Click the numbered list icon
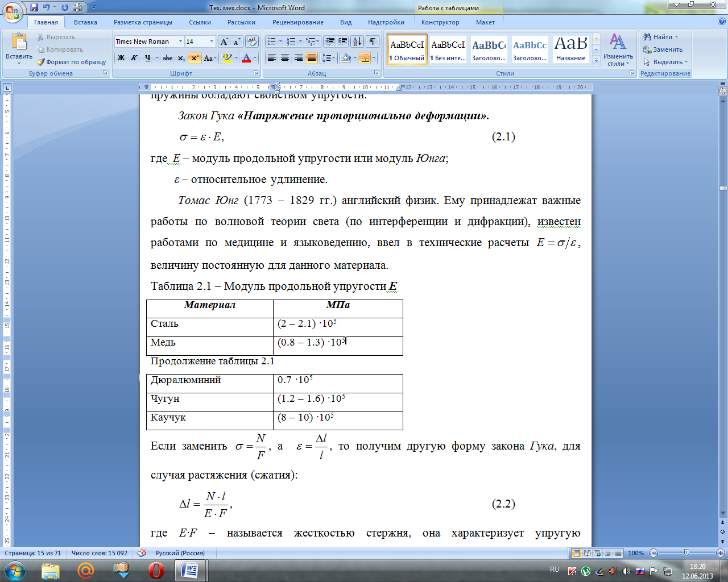The height and width of the screenshot is (582, 728). [291, 41]
